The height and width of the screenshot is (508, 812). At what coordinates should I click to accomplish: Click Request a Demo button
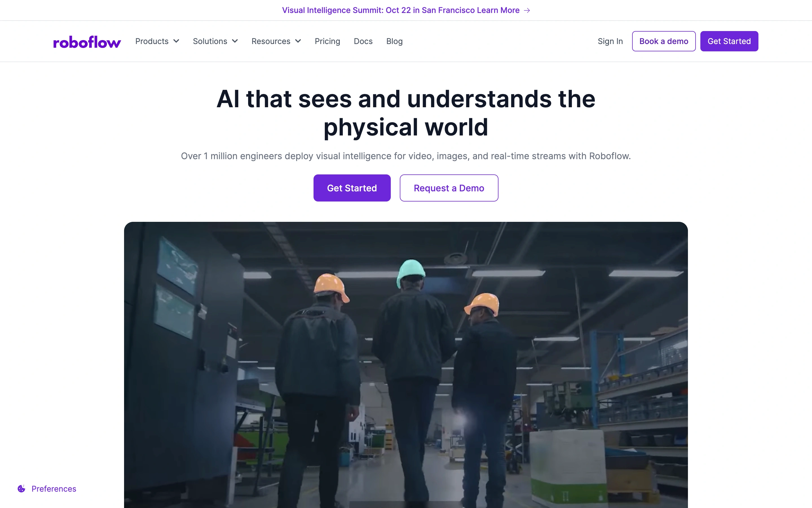[449, 188]
